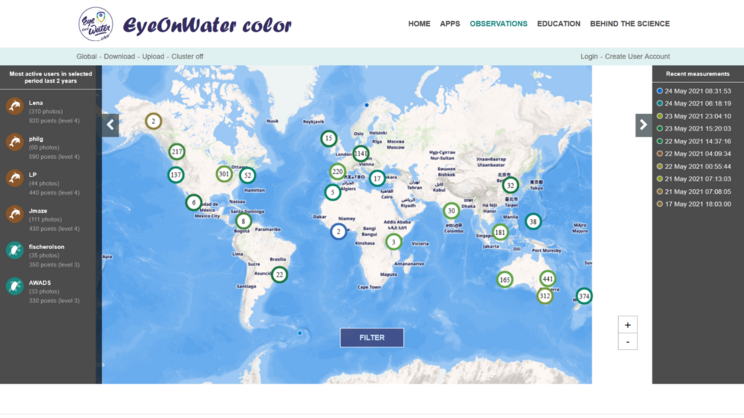Open the APPS menu item

click(x=450, y=24)
